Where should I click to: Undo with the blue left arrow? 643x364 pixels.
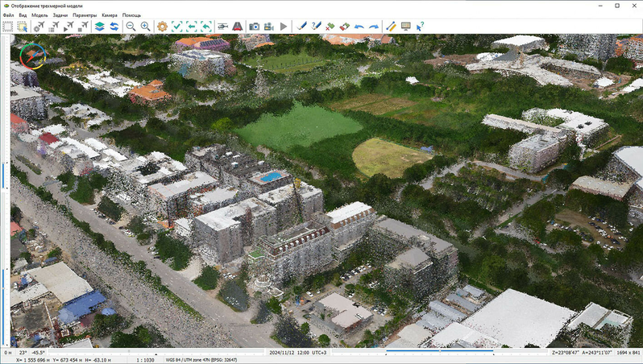click(359, 26)
